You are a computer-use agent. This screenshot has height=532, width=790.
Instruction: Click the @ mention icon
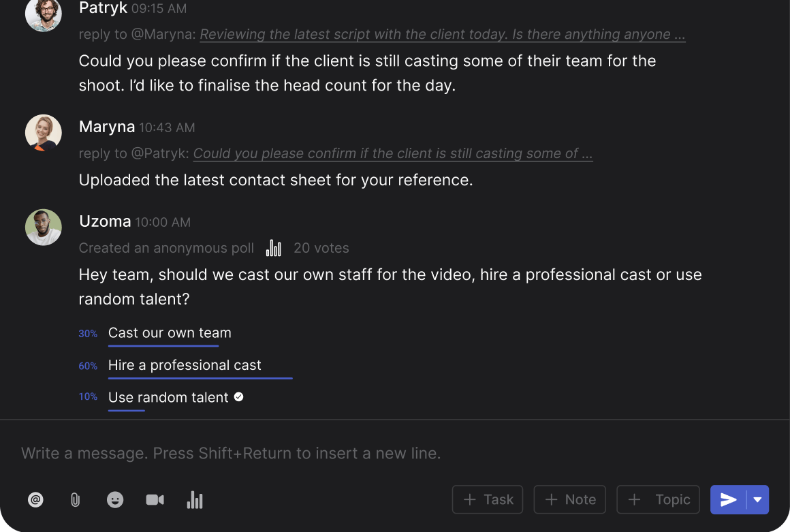(x=35, y=500)
